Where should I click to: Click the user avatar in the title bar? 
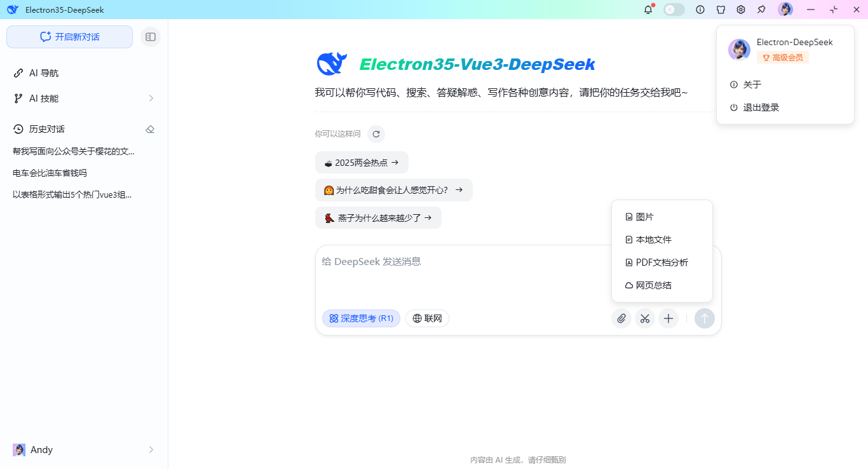click(785, 10)
